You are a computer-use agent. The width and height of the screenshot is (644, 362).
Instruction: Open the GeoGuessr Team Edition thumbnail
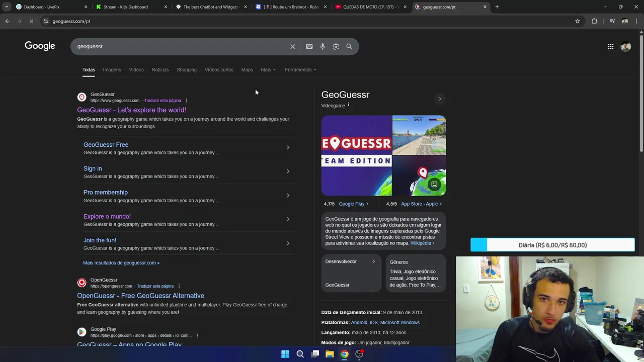pos(356,155)
